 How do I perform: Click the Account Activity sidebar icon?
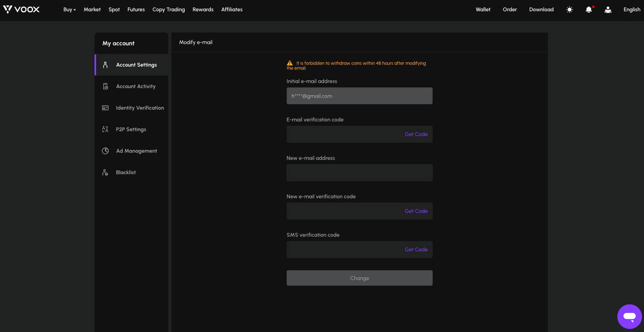pos(105,86)
